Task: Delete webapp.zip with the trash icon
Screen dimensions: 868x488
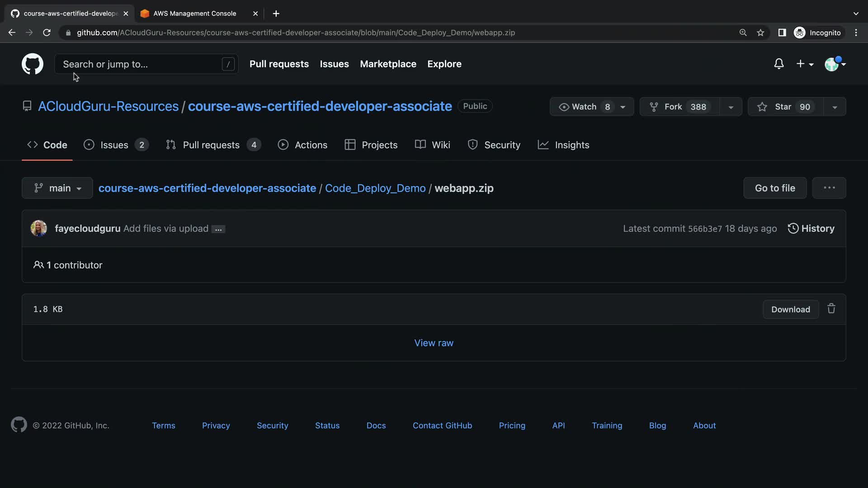Action: coord(831,309)
